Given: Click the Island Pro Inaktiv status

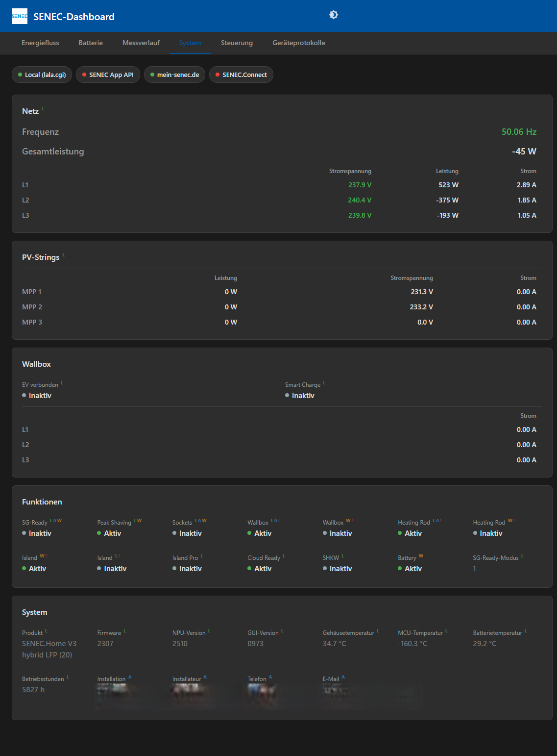Looking at the screenshot, I should [x=187, y=569].
